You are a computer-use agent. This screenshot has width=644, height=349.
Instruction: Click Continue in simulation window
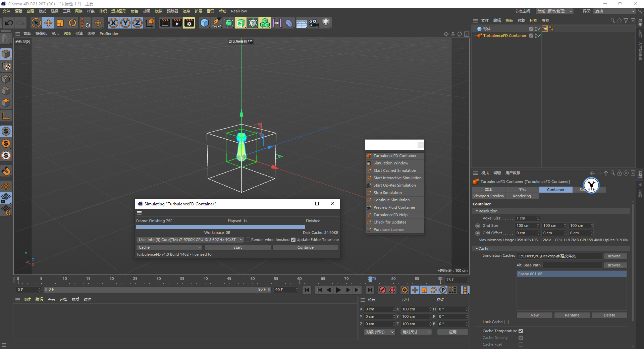[x=305, y=247]
